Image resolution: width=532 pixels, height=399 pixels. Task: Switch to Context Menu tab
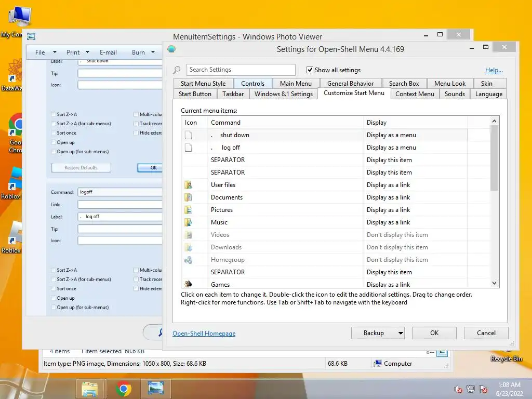click(x=415, y=94)
